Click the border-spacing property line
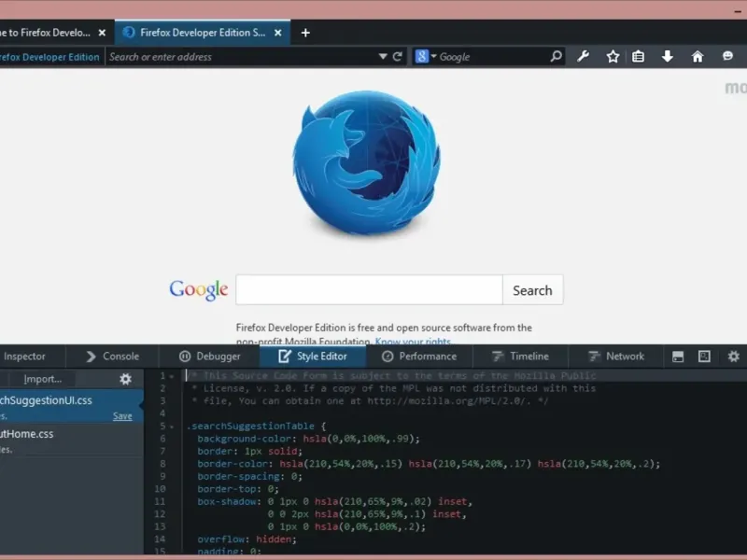 (249, 476)
